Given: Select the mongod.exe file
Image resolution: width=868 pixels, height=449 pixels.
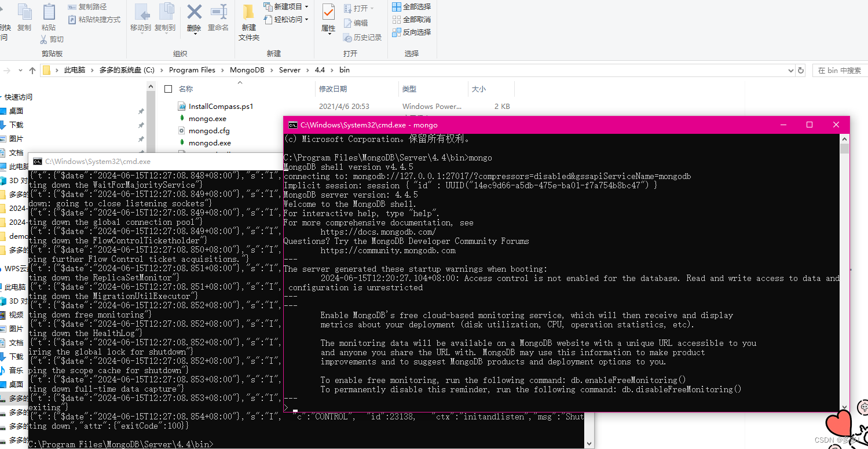Looking at the screenshot, I should point(210,143).
